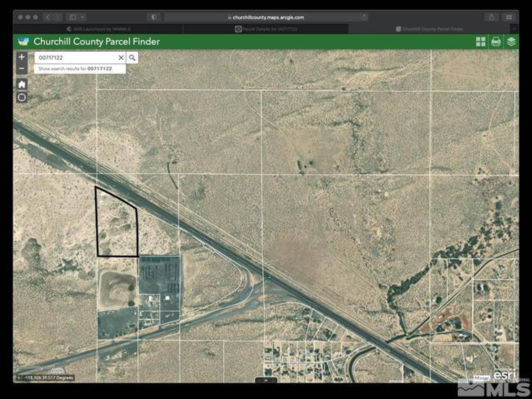Zoom in on the map
The image size is (532, 399).
[x=22, y=57]
